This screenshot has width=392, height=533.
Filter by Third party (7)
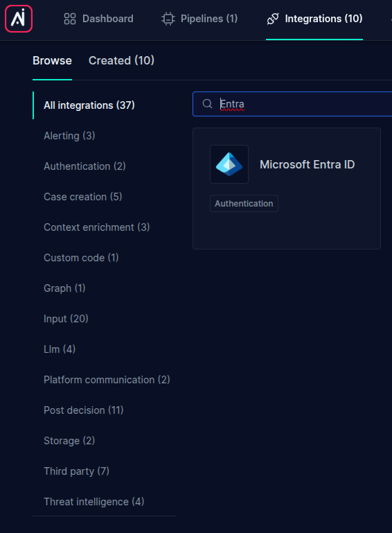pos(76,471)
